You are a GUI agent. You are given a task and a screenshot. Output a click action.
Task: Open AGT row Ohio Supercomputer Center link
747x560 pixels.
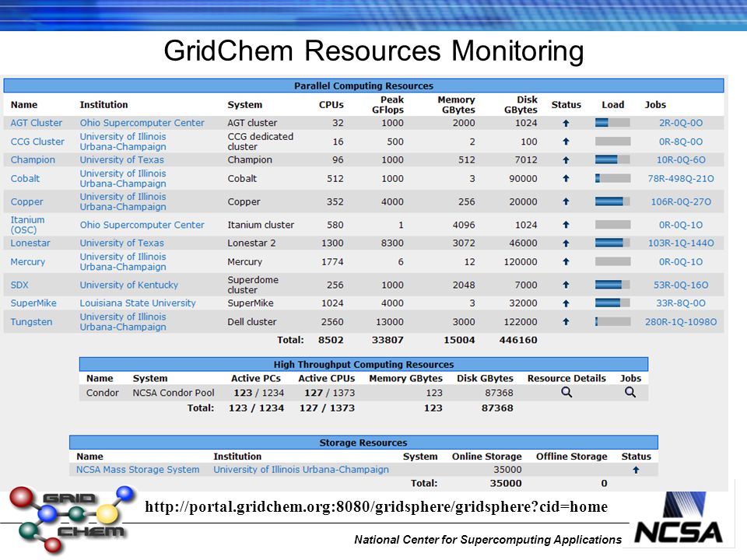click(x=142, y=123)
